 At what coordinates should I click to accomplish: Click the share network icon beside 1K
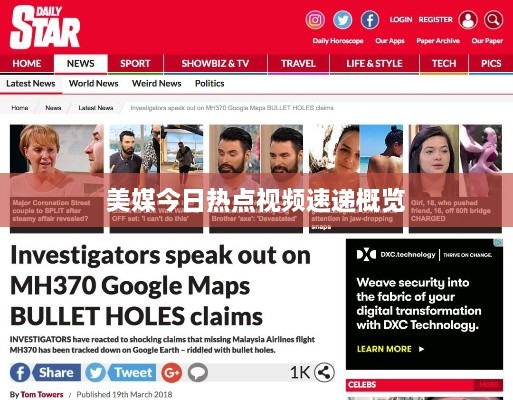click(324, 372)
